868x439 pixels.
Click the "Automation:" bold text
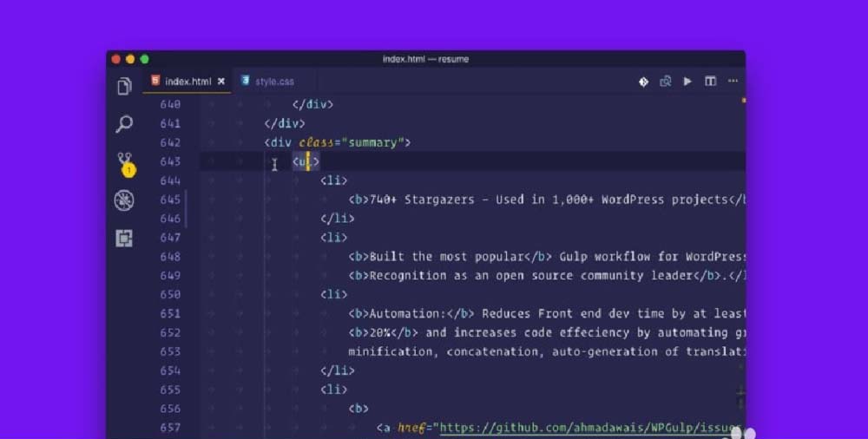coord(407,314)
